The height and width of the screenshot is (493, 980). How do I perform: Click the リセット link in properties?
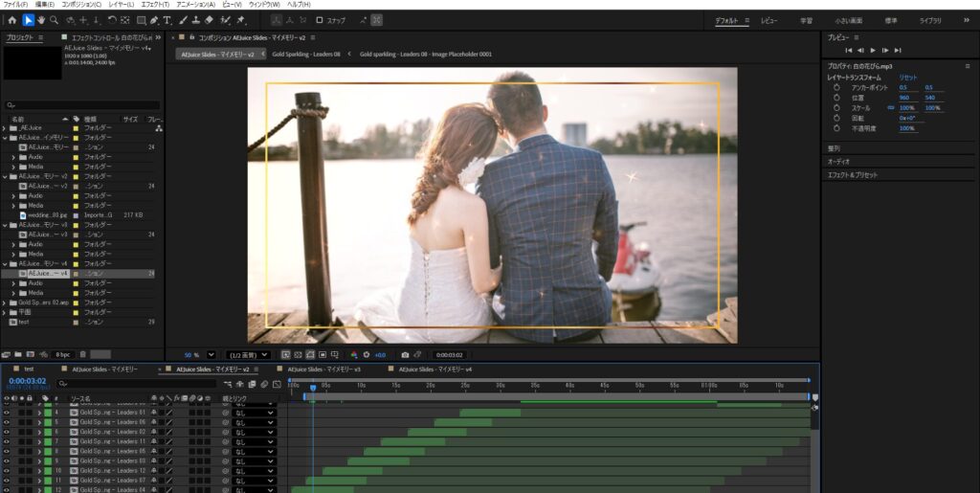point(907,77)
